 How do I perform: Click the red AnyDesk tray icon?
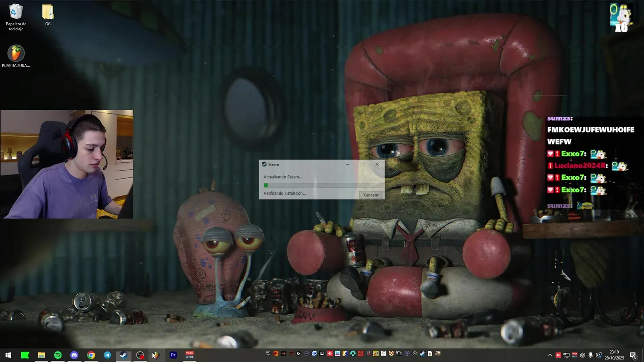pos(330,354)
